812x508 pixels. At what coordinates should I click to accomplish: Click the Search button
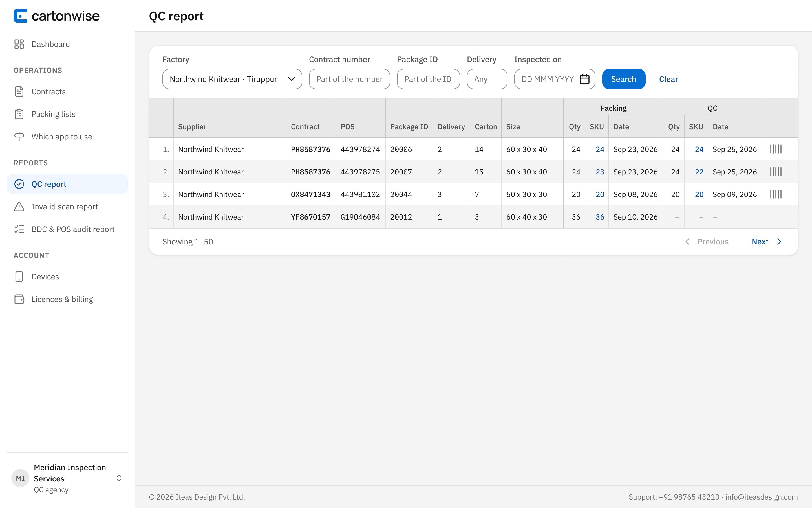623,79
